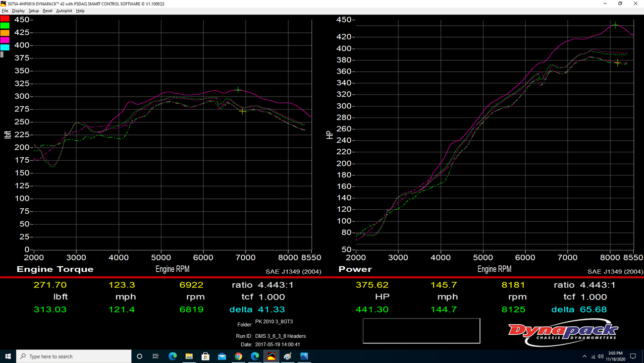Click the cyan run color swatch
This screenshot has height=363, width=644.
4,47
